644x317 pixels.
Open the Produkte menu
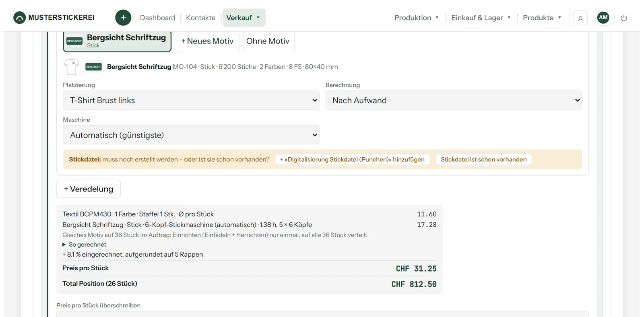542,18
